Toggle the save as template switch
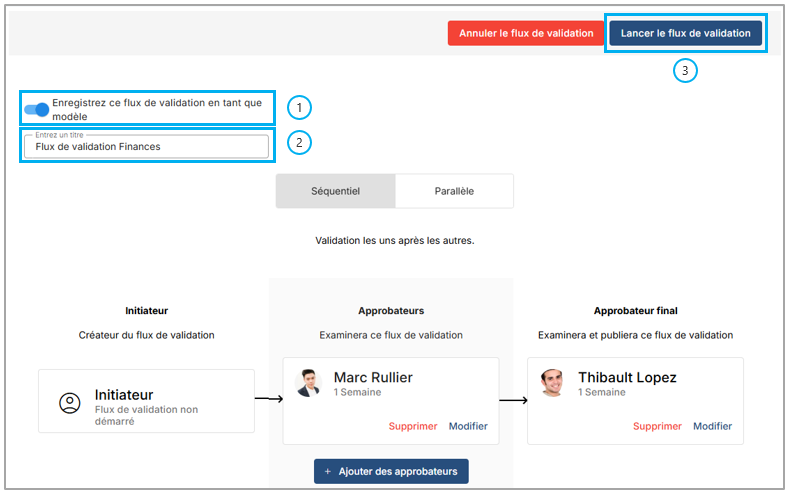788x492 pixels. point(36,109)
